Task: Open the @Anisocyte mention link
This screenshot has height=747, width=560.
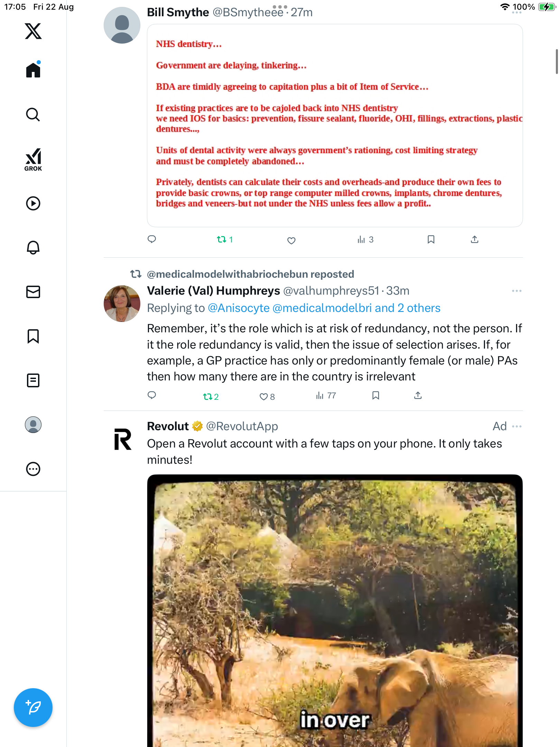Action: [239, 308]
